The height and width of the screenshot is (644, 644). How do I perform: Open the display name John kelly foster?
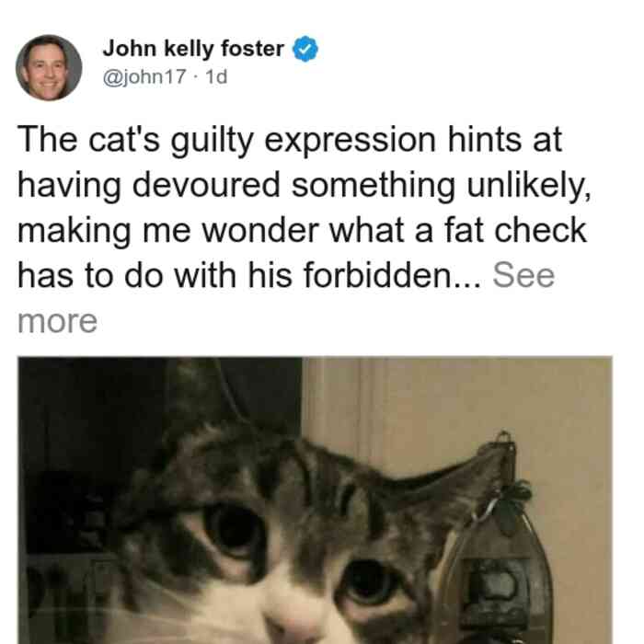(193, 49)
